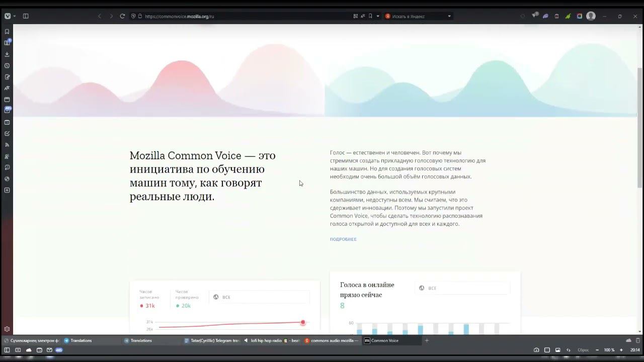Open Vivaldi settings gear icon
The height and width of the screenshot is (362, 644).
(x=7, y=329)
